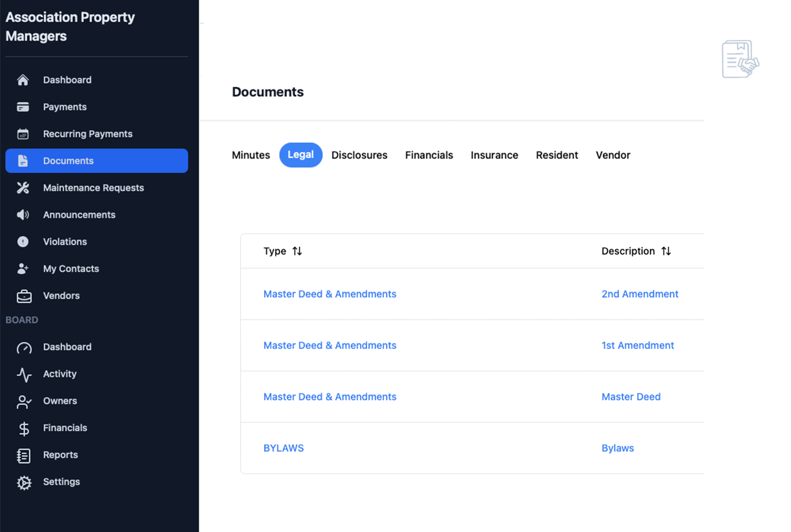The width and height of the screenshot is (791, 532).
Task: Click the credit card Payments icon
Action: [23, 107]
